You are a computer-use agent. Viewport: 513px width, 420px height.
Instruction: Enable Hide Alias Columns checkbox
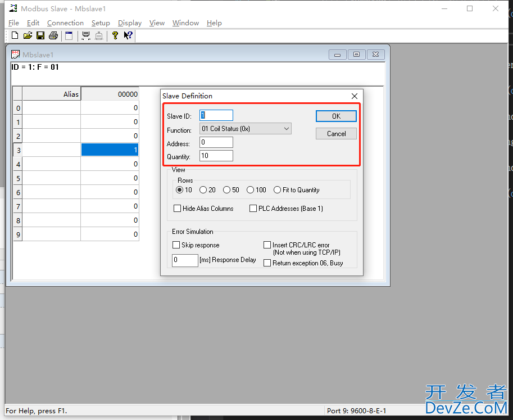(178, 209)
